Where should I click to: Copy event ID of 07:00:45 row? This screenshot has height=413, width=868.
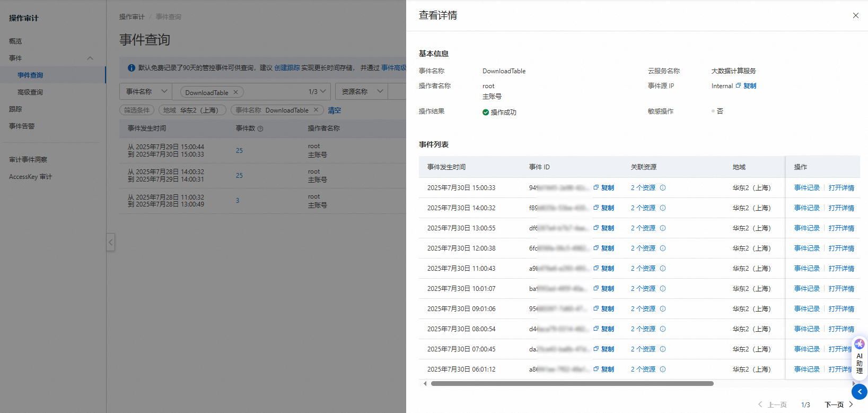tap(604, 349)
